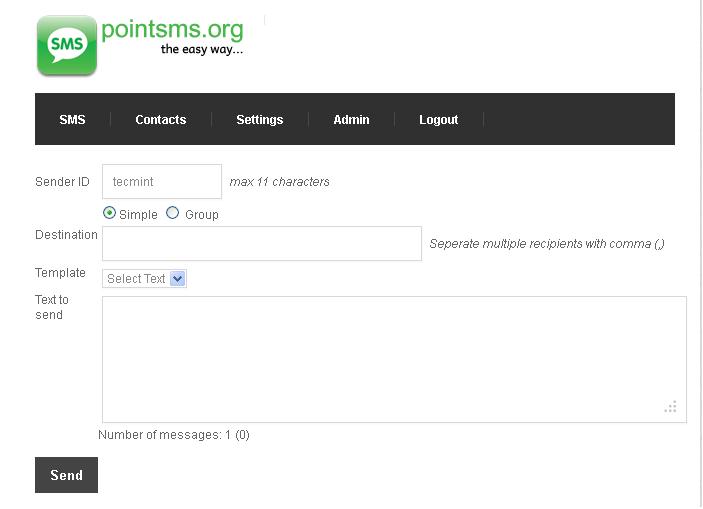Click into the Destination recipients field
This screenshot has width=703, height=509.
point(262,243)
